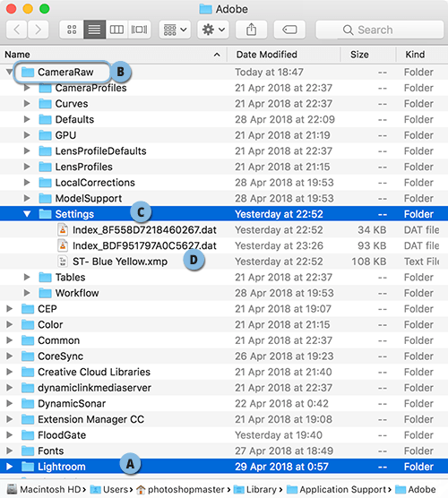Expand the Curves folder
The image size is (448, 498).
27,104
